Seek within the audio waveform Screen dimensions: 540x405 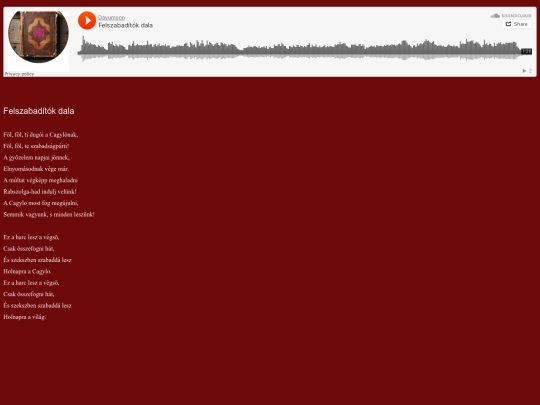coord(299,48)
